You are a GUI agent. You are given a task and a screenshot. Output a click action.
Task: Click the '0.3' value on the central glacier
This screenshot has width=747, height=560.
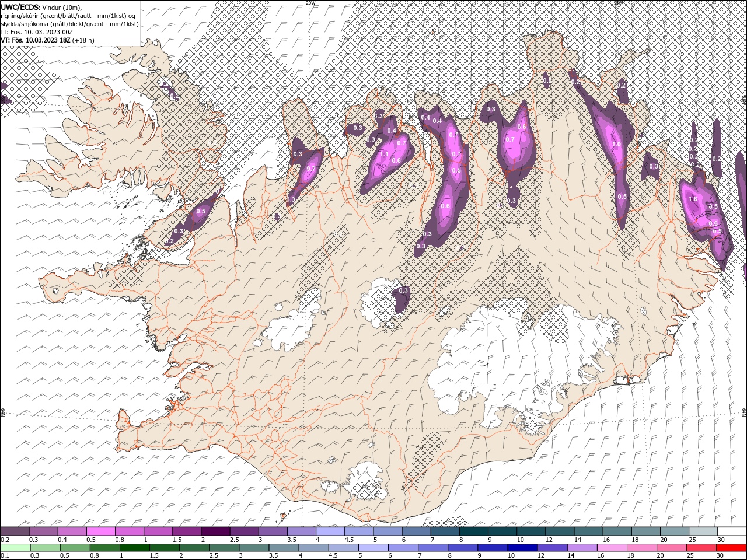tap(403, 290)
